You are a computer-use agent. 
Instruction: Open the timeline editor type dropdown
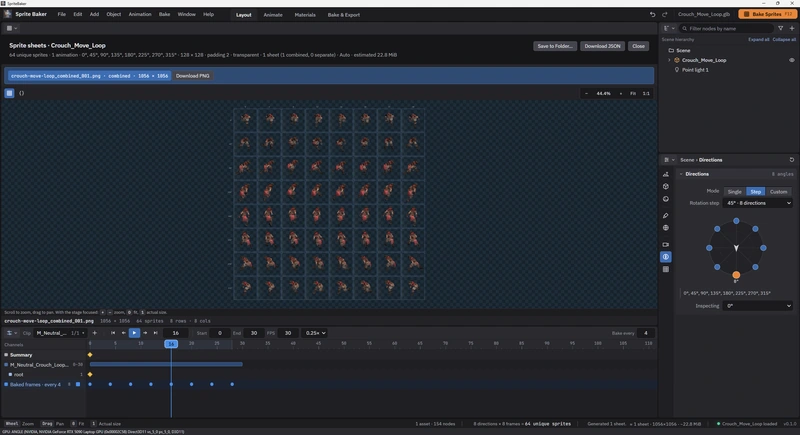pyautogui.click(x=11, y=333)
